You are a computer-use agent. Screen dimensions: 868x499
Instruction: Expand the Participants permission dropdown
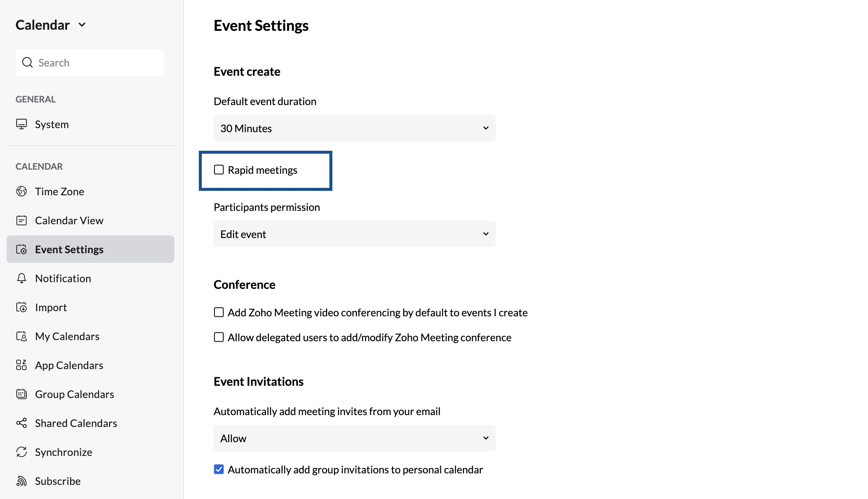tap(355, 234)
